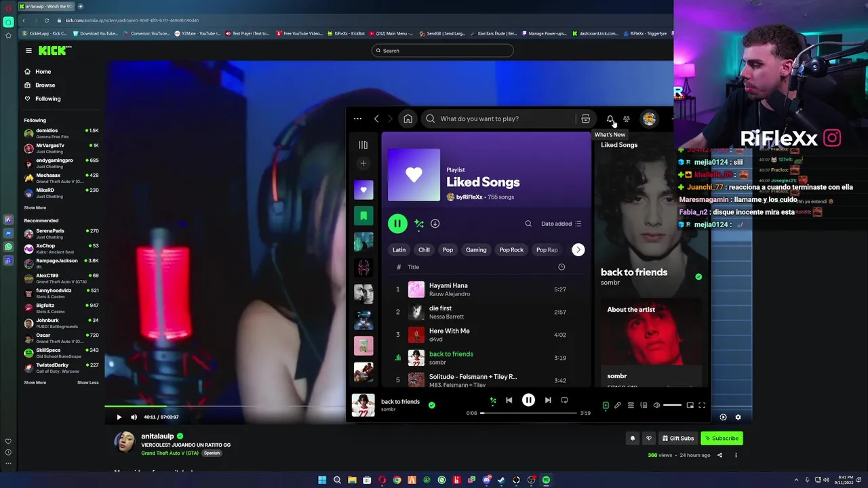Screen dimensions: 868x488
Task: Show lyrics using the microphone icon
Action: 618,405
